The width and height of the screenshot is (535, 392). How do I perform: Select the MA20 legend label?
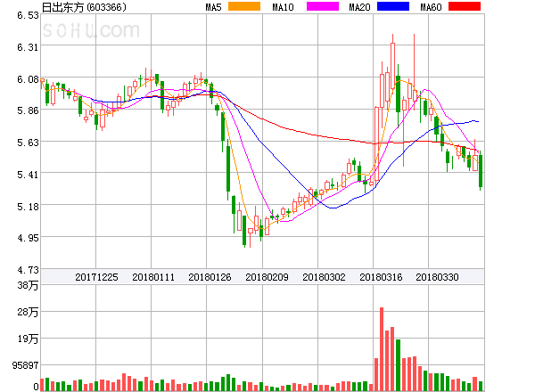point(359,7)
